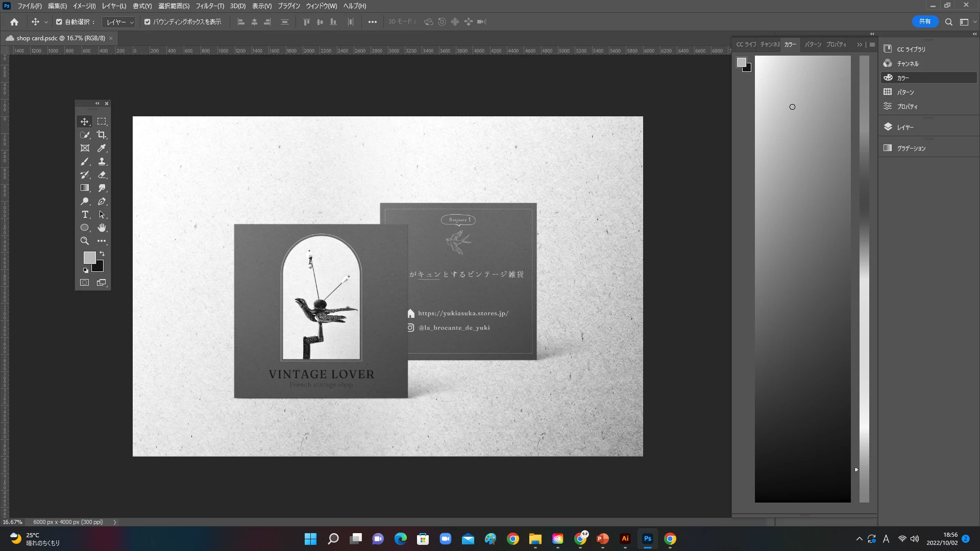Click the 共有 share button
980x551 pixels.
(924, 21)
